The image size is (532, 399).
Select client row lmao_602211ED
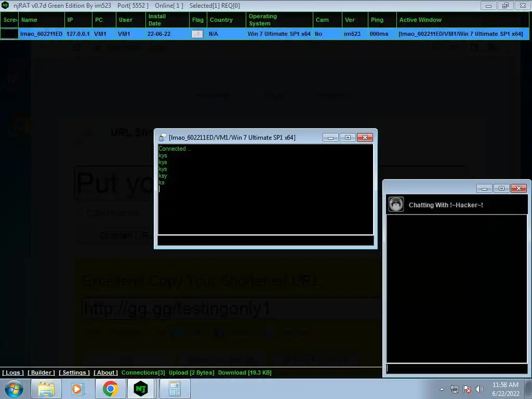coord(264,34)
